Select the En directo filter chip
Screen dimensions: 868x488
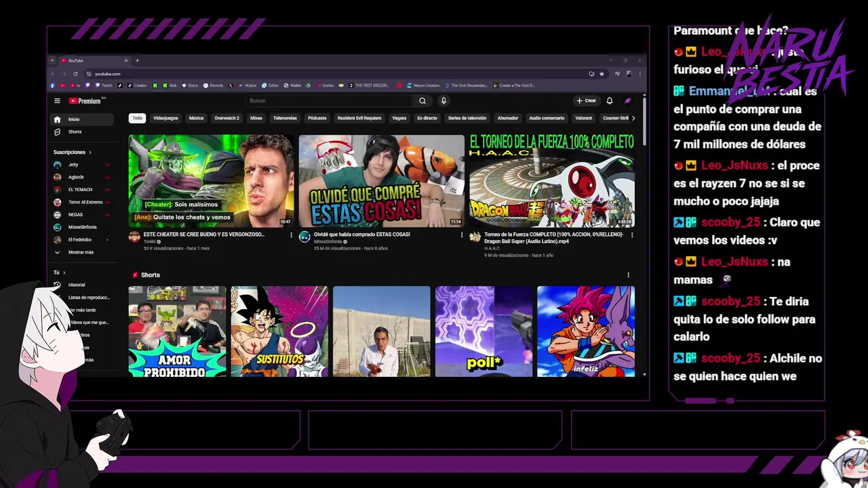point(427,118)
